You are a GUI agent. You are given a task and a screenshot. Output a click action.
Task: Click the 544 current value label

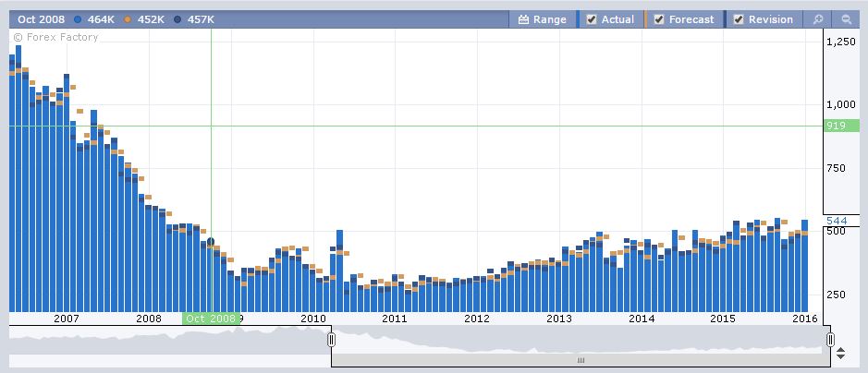tap(837, 221)
